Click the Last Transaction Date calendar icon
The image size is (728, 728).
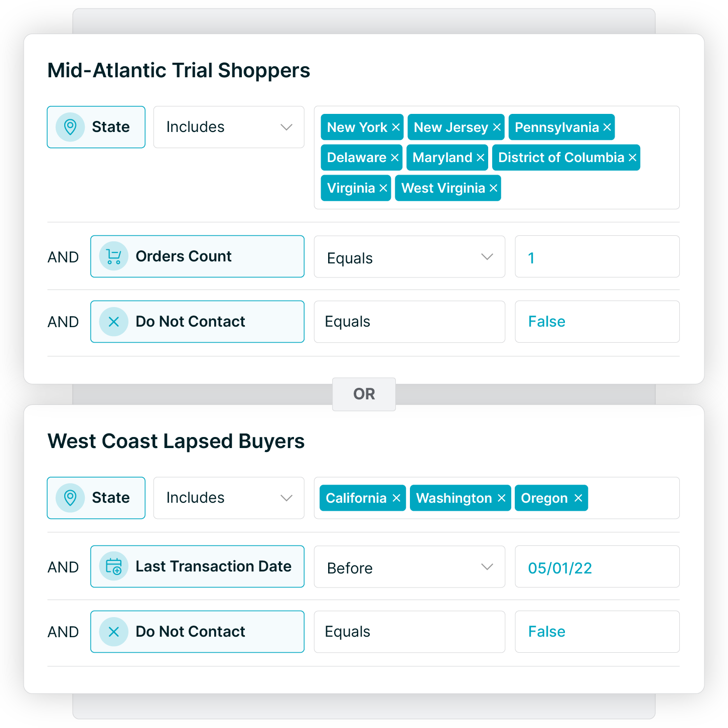click(114, 566)
